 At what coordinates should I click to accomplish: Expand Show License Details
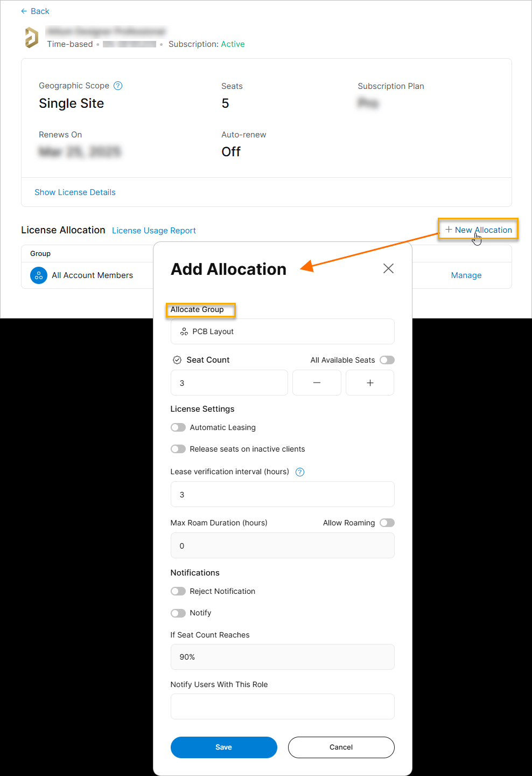(x=75, y=192)
